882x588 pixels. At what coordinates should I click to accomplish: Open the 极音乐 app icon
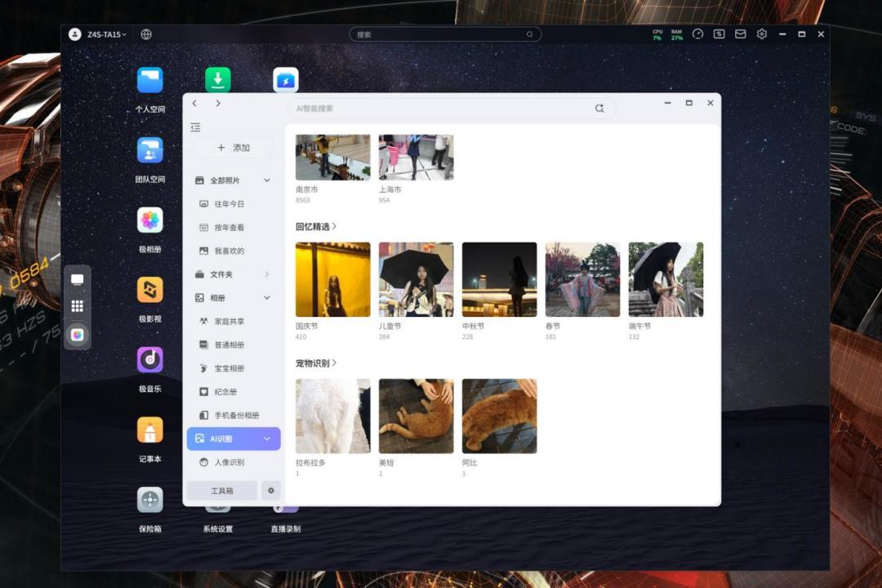150,360
